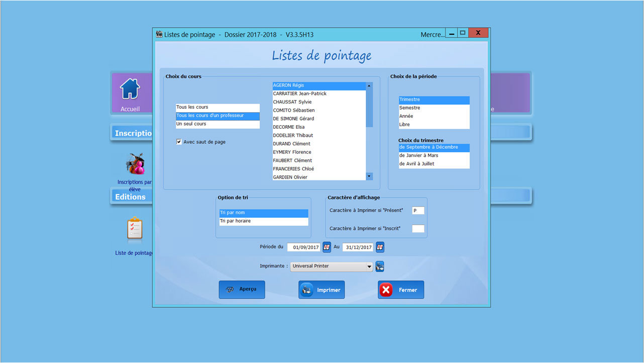Select professor FAUBERT Clément

pos(319,161)
